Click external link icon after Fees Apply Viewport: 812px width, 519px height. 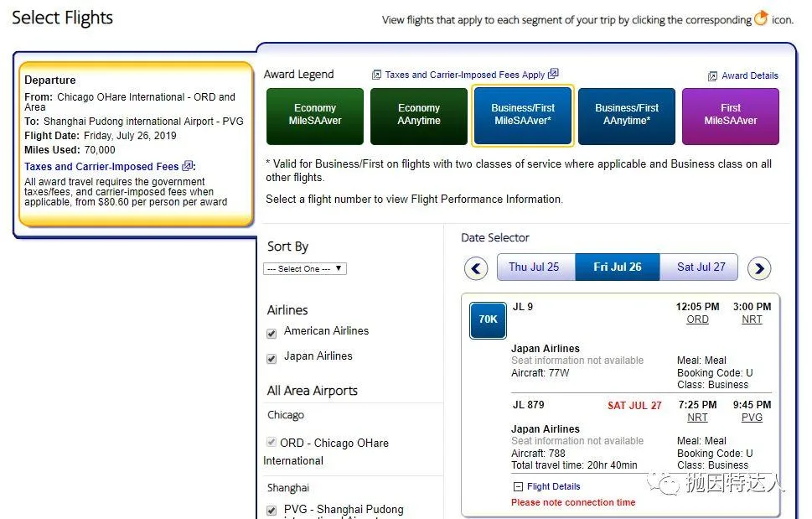coord(553,74)
